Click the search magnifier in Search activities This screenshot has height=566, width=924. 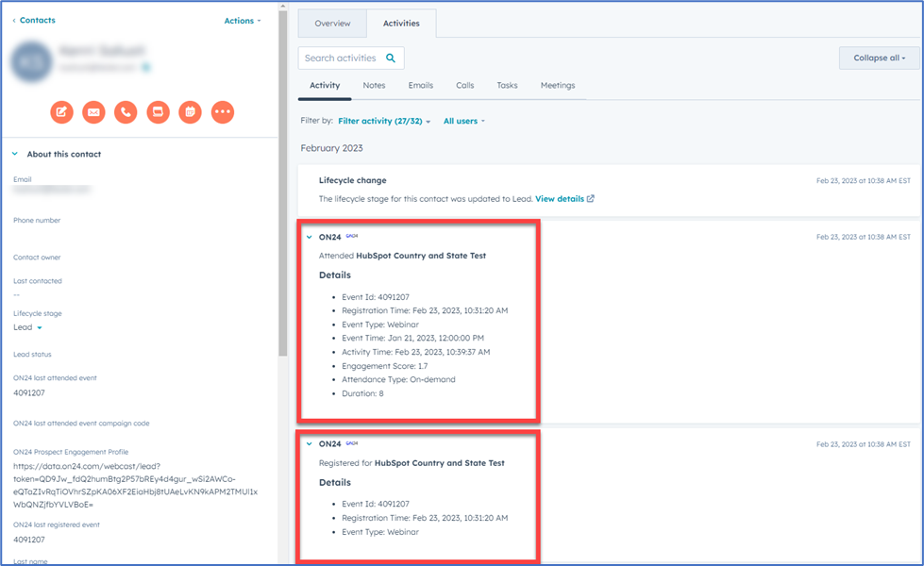point(391,58)
